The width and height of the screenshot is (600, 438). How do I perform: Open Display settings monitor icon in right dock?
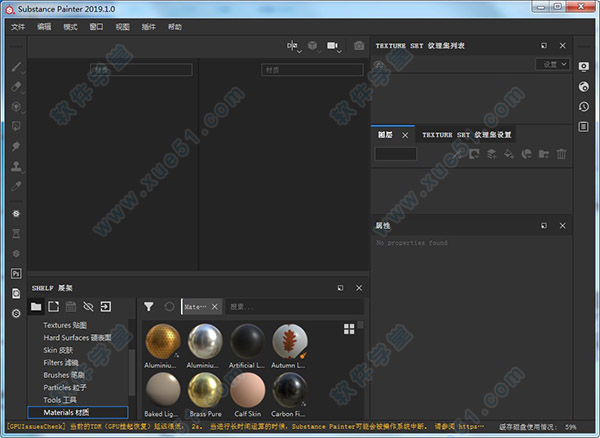point(584,67)
